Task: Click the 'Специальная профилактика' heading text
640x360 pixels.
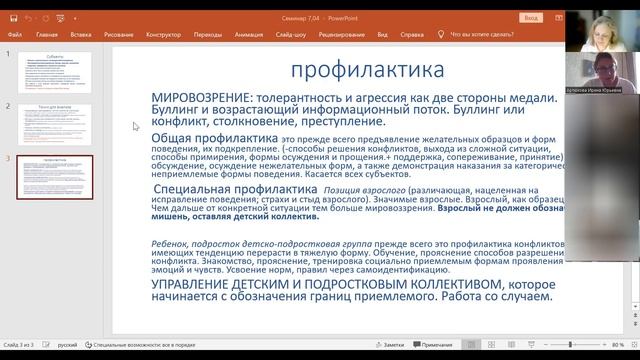Action: [235, 189]
